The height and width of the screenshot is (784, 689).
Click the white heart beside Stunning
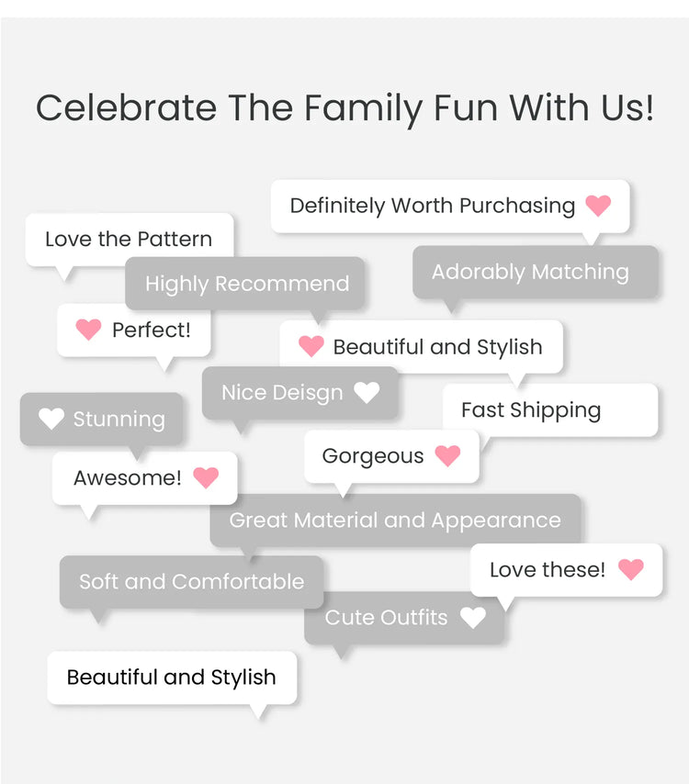click(x=51, y=419)
